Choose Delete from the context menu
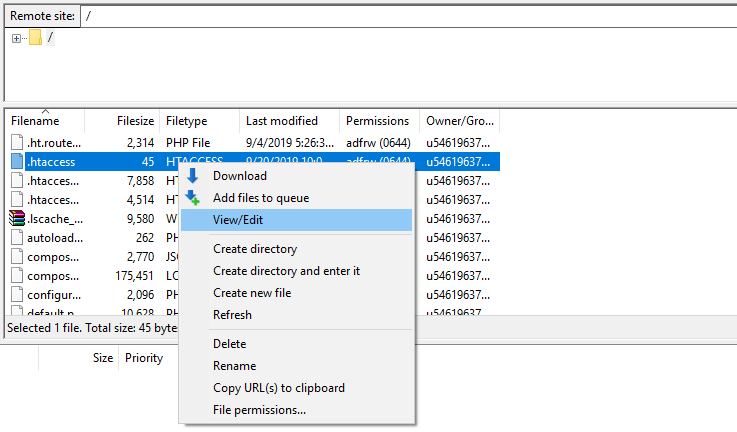Viewport: 737px width, 432px height. (x=229, y=344)
